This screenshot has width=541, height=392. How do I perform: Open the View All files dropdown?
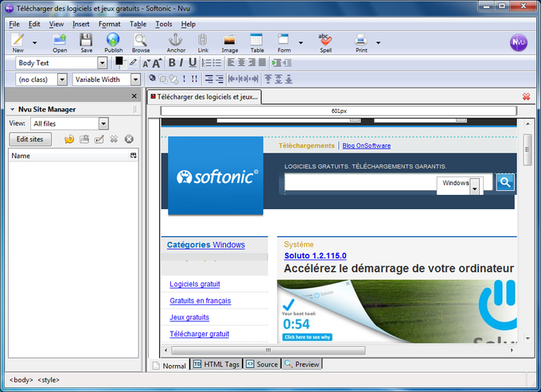click(x=103, y=123)
